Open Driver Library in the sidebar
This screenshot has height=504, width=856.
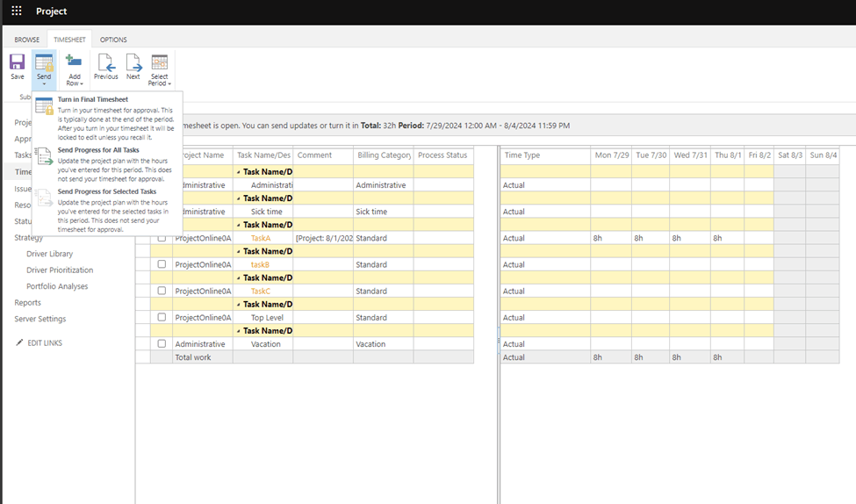(50, 254)
